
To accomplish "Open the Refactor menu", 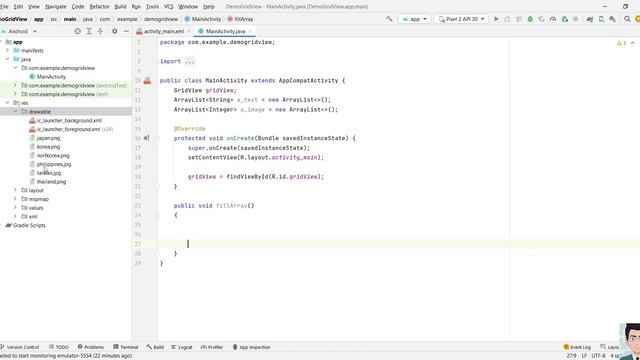I will (x=99, y=7).
